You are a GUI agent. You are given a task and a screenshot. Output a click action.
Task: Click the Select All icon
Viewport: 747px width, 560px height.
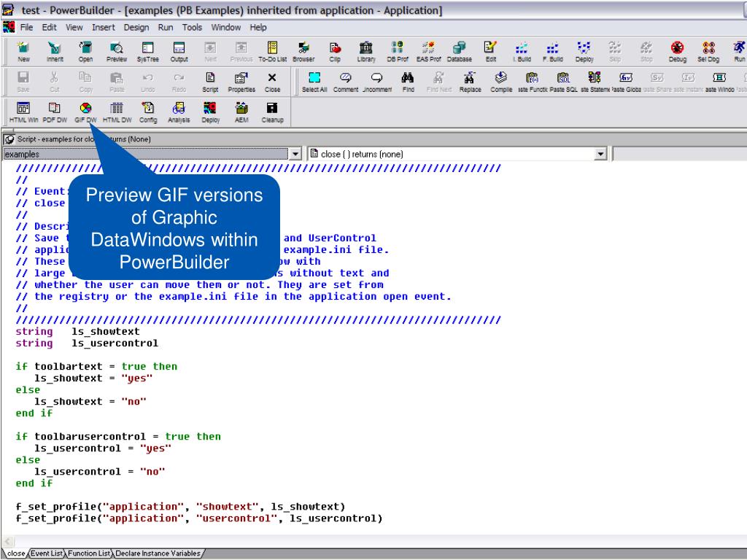[314, 82]
